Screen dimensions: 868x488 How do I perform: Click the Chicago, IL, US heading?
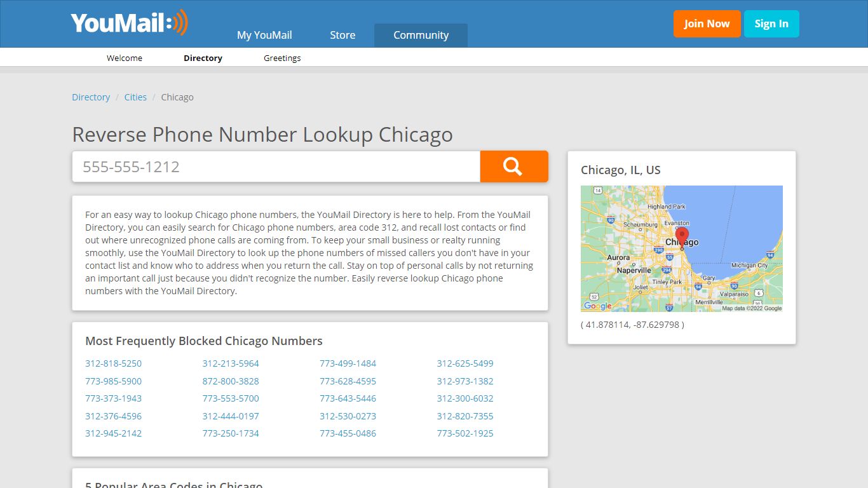tap(621, 170)
